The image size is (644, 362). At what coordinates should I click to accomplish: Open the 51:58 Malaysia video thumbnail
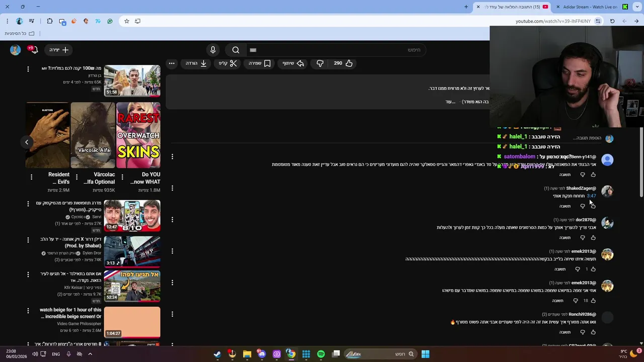[x=132, y=80]
